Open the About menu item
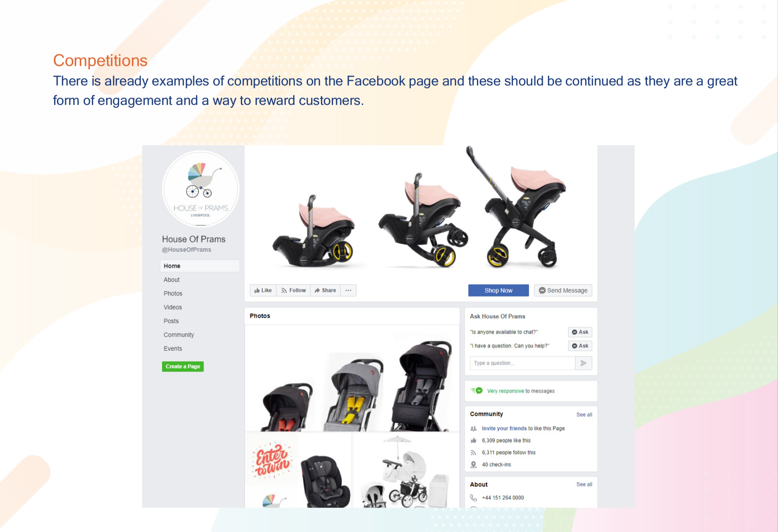The image size is (778, 532). [x=172, y=280]
